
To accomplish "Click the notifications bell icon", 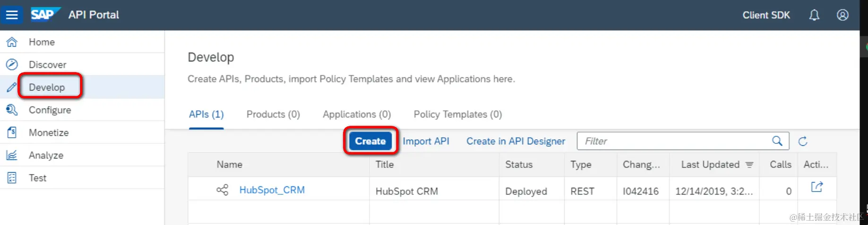I will point(814,15).
